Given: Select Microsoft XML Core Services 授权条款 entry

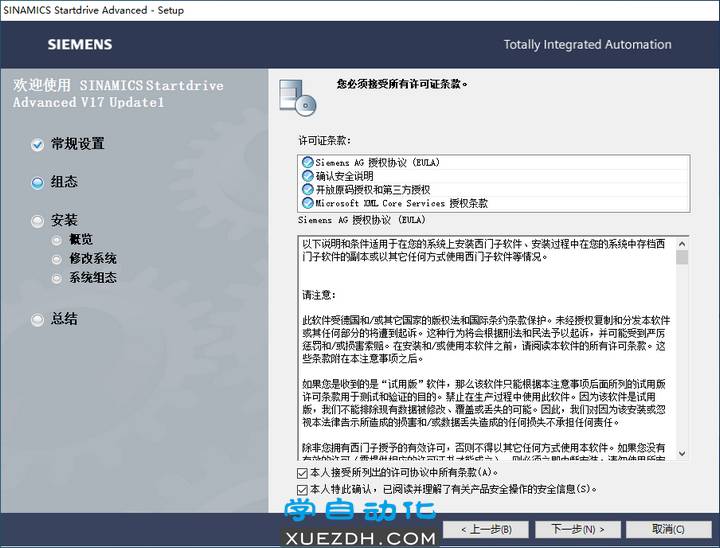Looking at the screenshot, I should coord(494,203).
